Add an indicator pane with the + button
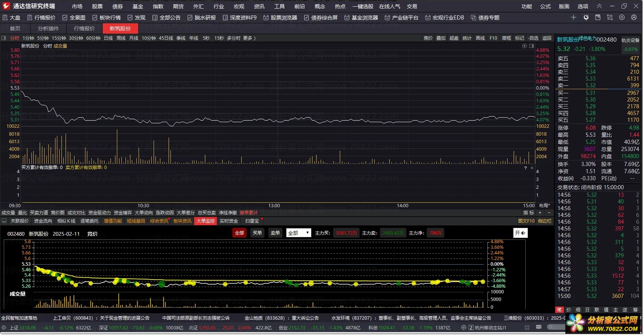 coord(540,212)
